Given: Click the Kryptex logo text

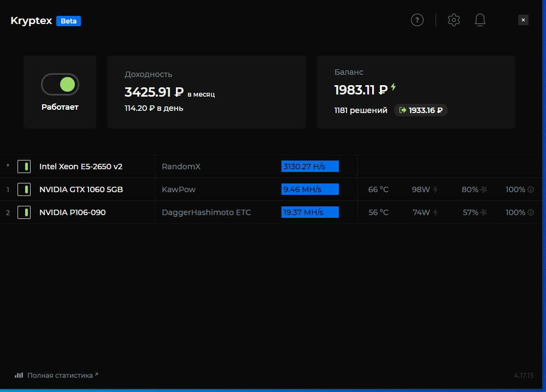Looking at the screenshot, I should coord(31,21).
